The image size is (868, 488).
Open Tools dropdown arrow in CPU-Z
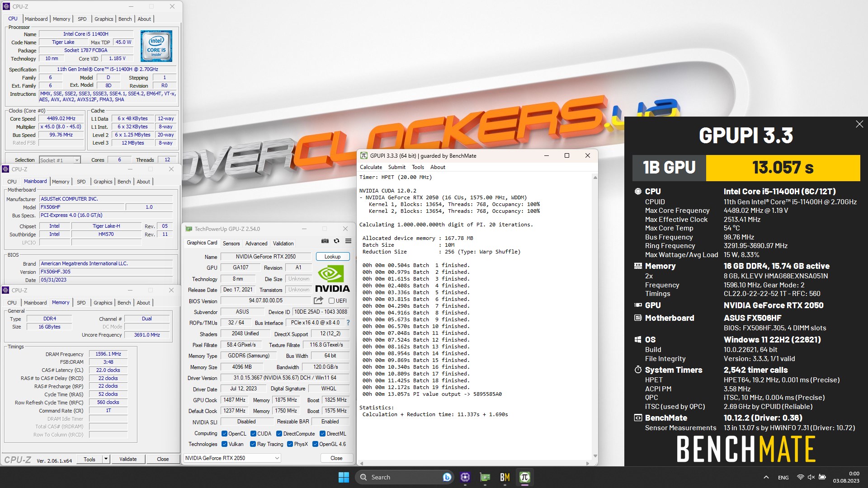pyautogui.click(x=106, y=459)
